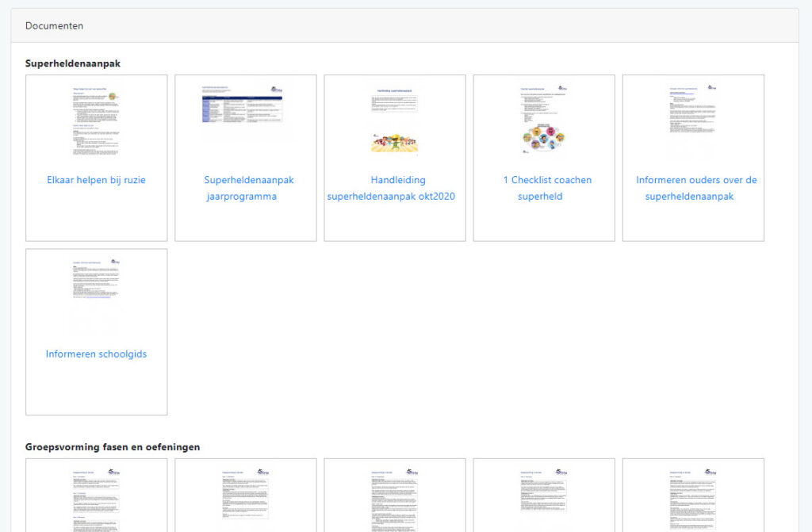Click the "Groepsvorming fasen en oefeningen" heading
Image resolution: width=812 pixels, height=532 pixels.
tap(113, 447)
